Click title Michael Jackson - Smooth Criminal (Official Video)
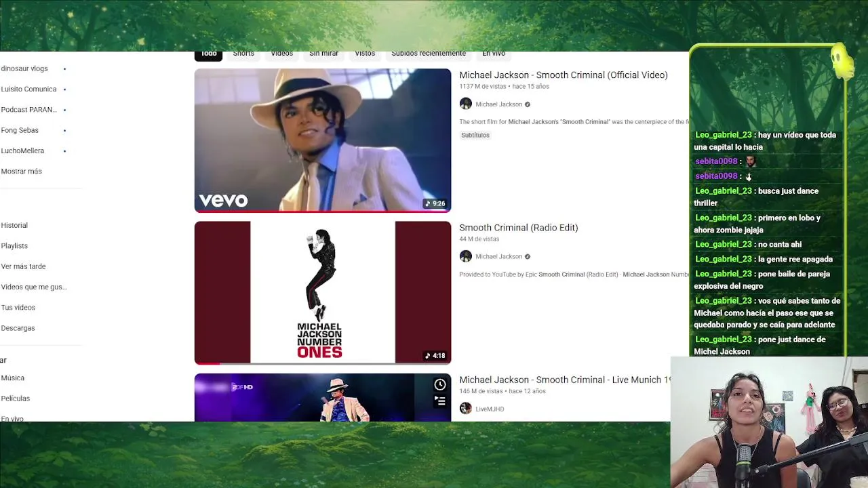 pos(564,75)
